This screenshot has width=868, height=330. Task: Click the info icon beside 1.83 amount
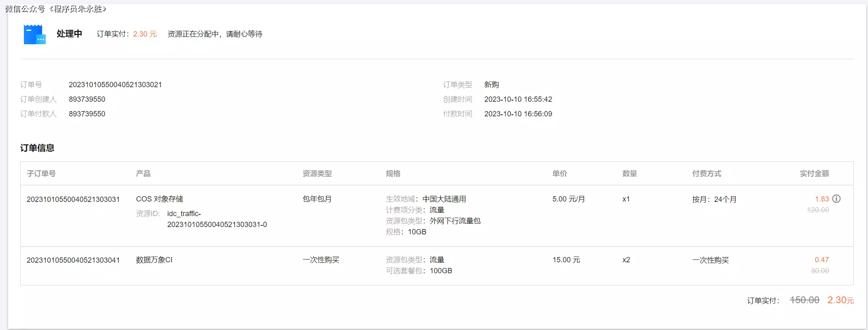pos(836,199)
